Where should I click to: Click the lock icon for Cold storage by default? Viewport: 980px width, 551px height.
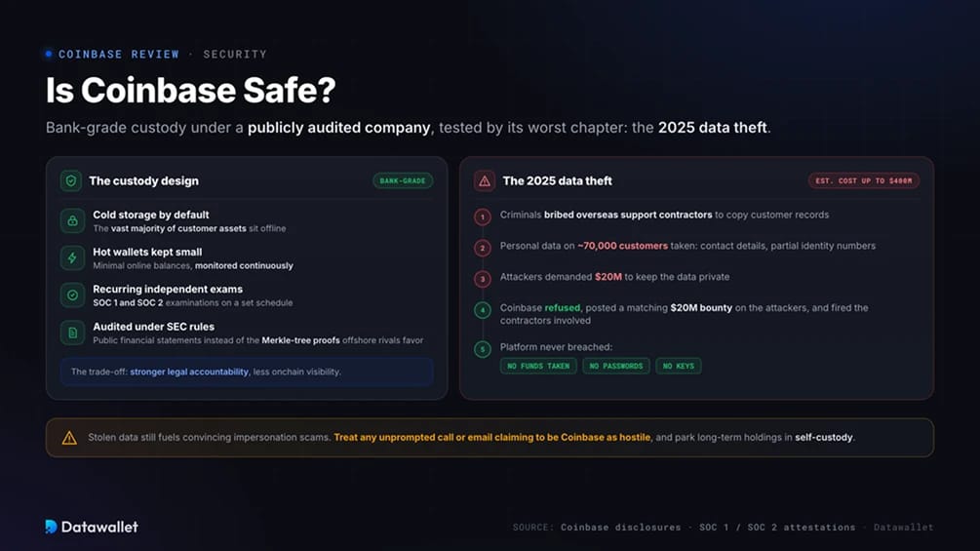point(72,221)
